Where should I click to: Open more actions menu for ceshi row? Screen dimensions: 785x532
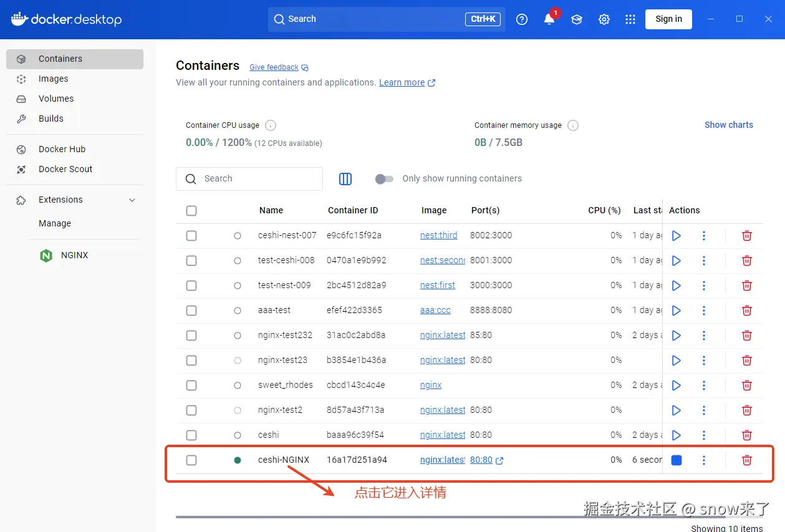point(704,435)
